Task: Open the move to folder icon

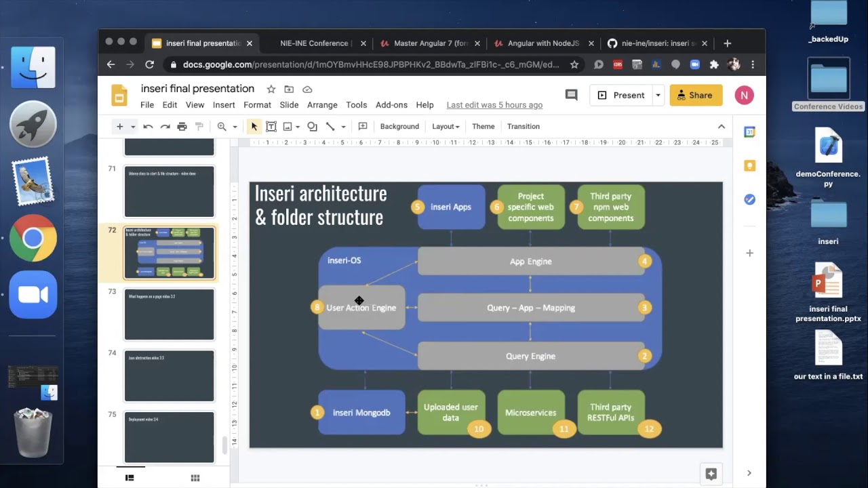Action: click(x=289, y=89)
